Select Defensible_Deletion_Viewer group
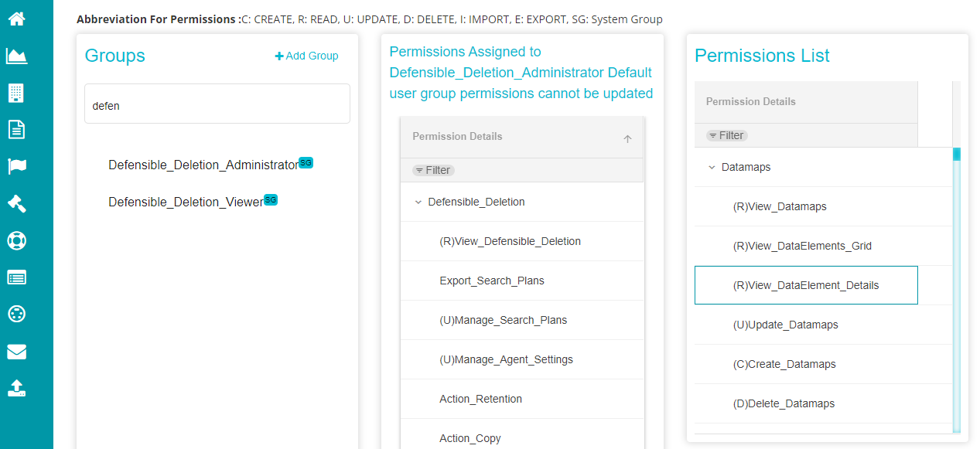This screenshot has height=449, width=980. 186,202
